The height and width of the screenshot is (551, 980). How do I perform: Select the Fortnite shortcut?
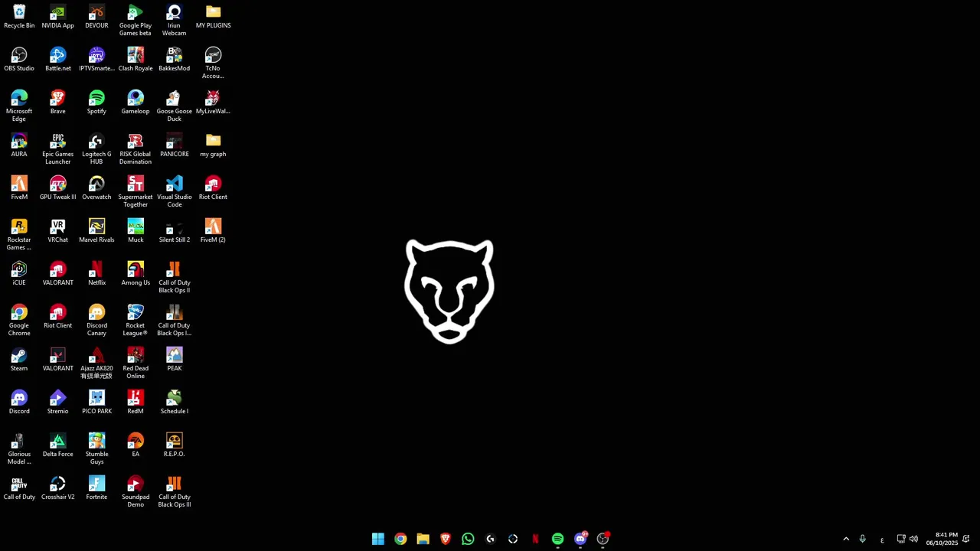[x=96, y=488]
